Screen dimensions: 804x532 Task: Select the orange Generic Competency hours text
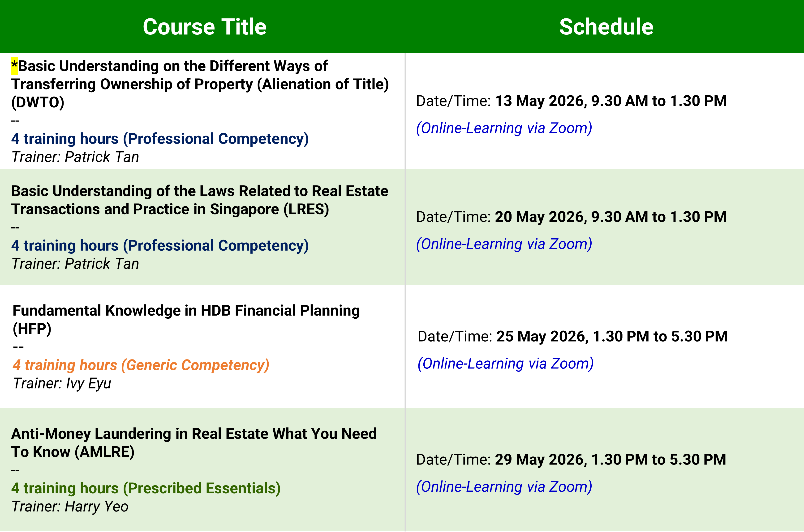point(141,365)
